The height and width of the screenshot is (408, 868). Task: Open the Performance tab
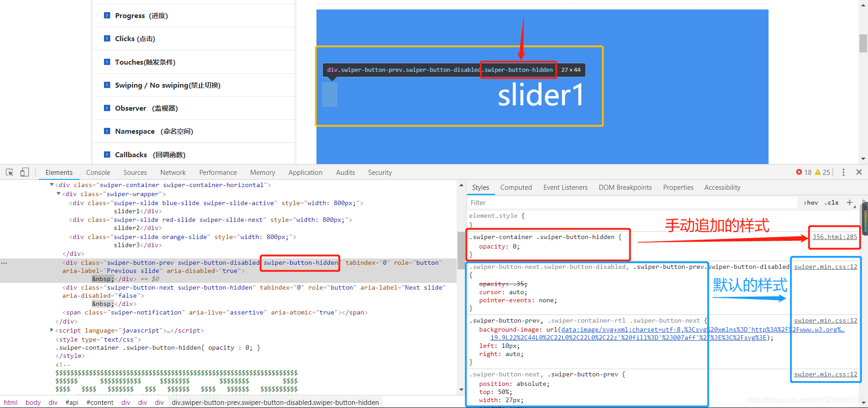218,173
